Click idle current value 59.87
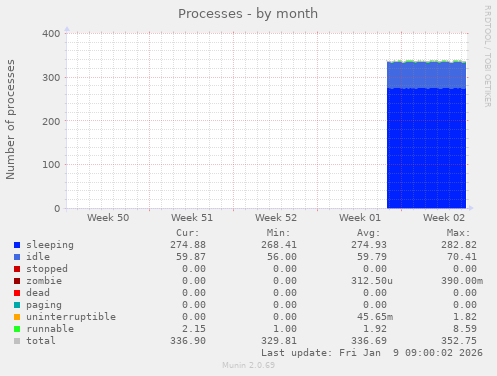The image size is (497, 376). point(191,257)
